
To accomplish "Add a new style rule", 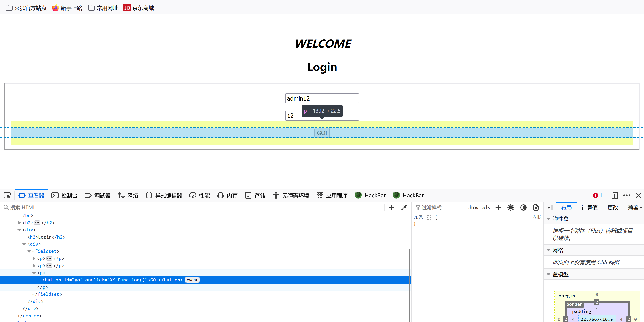I will click(x=498, y=207).
